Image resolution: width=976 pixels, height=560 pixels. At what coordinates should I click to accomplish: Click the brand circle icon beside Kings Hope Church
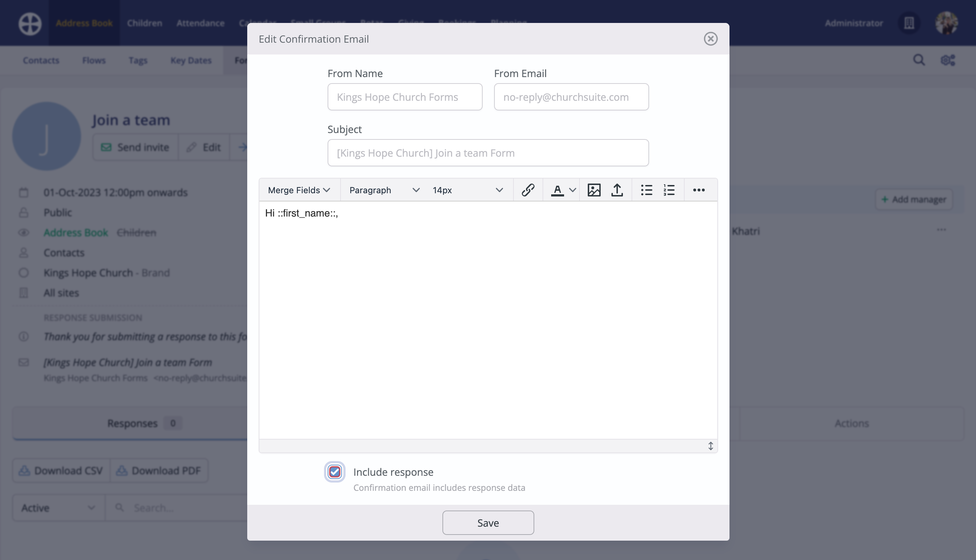(23, 273)
